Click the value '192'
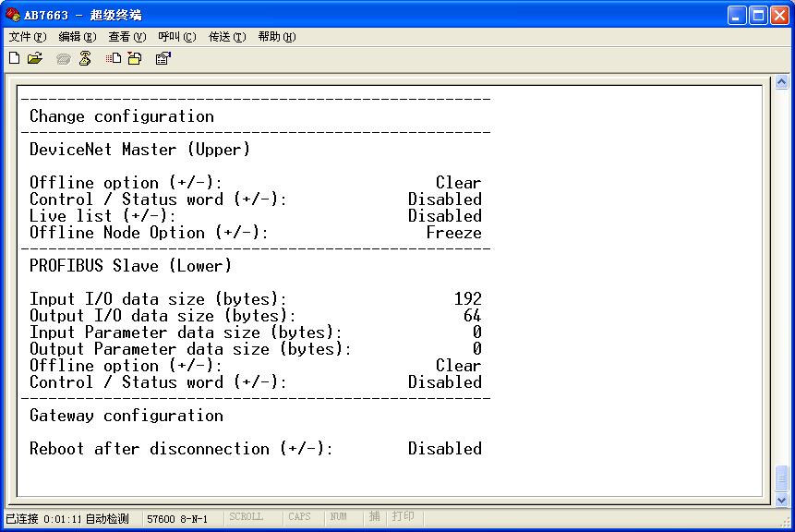Screen dimensions: 795x532 click(x=467, y=299)
